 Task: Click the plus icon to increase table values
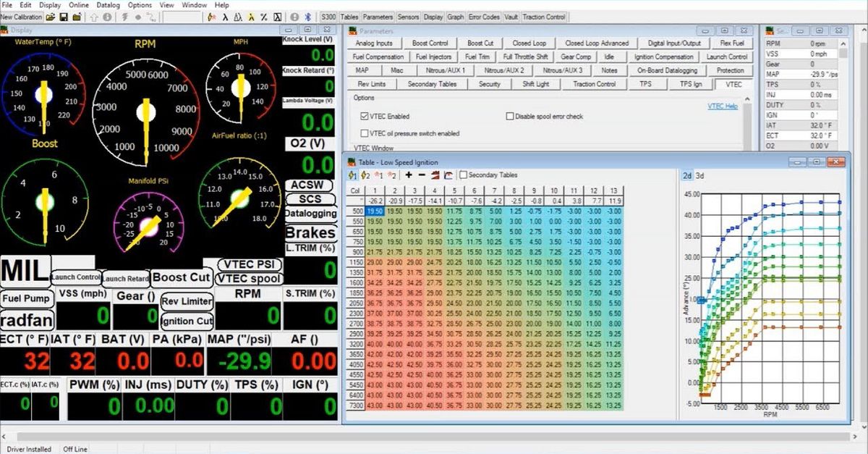pos(409,175)
